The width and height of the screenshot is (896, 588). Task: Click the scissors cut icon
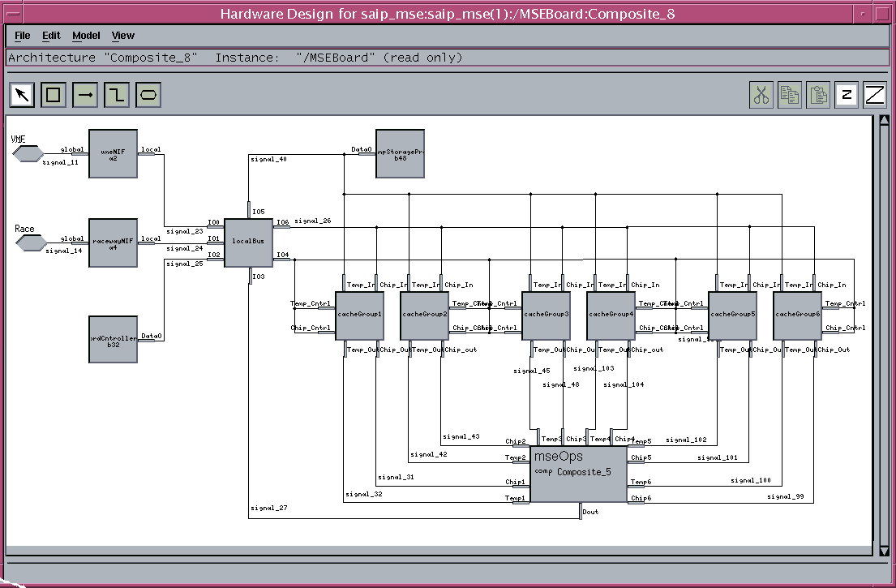(761, 95)
